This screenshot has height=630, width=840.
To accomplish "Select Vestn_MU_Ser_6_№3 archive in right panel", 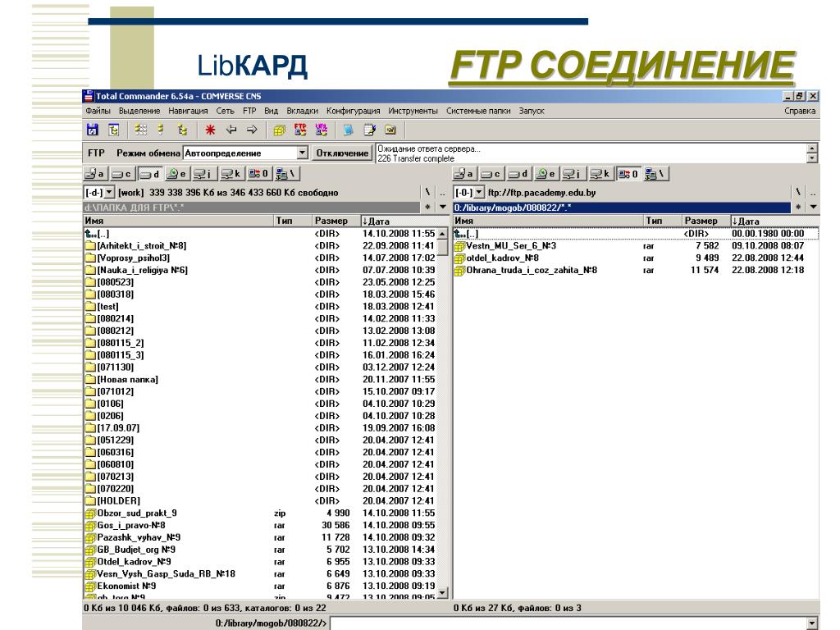I will click(636, 246).
